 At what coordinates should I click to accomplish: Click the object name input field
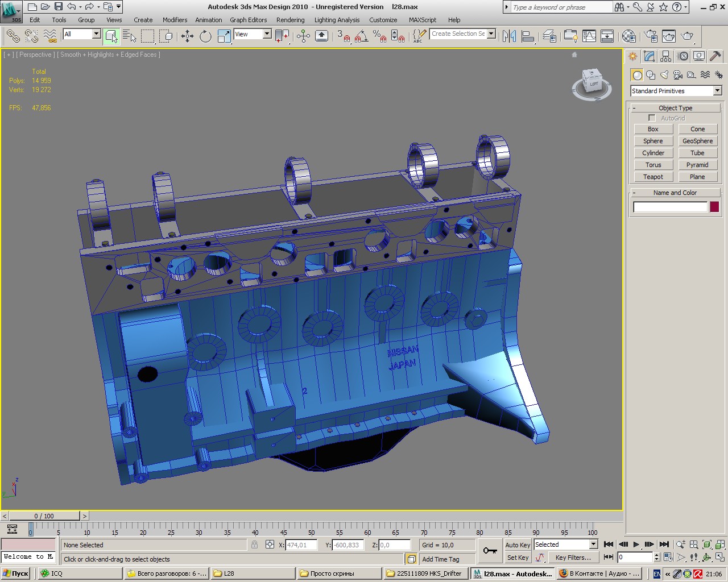point(670,207)
